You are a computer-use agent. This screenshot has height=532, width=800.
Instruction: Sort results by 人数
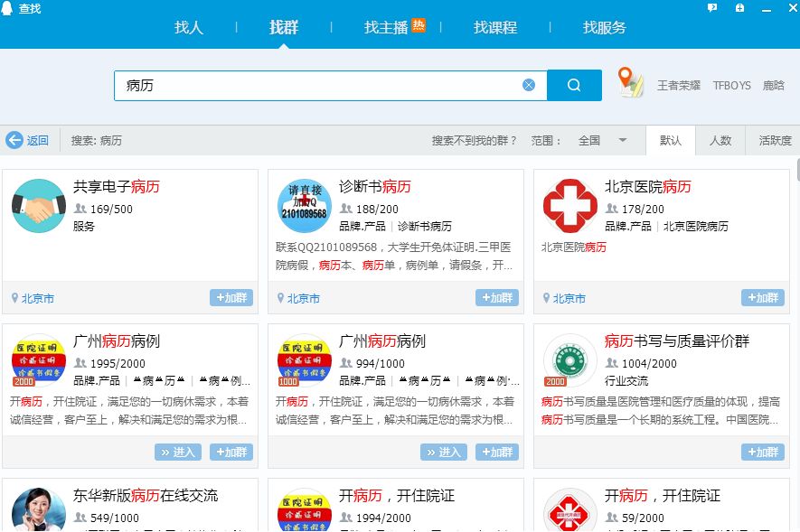coord(720,140)
